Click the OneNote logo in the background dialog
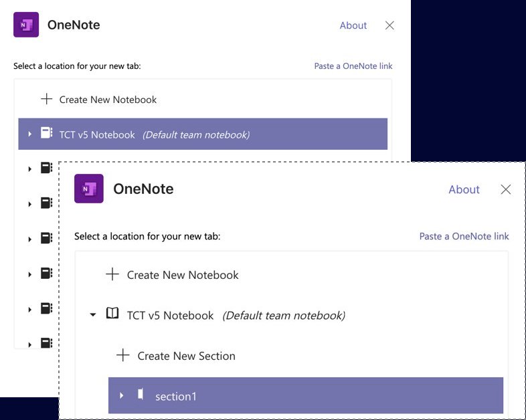The image size is (526, 420). tap(26, 25)
